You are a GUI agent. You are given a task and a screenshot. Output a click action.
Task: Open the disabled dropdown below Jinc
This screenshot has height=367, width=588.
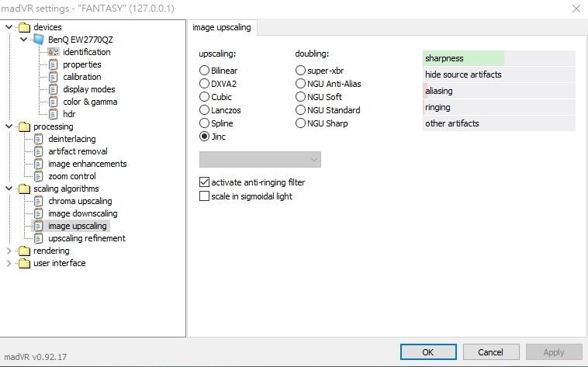(x=260, y=159)
